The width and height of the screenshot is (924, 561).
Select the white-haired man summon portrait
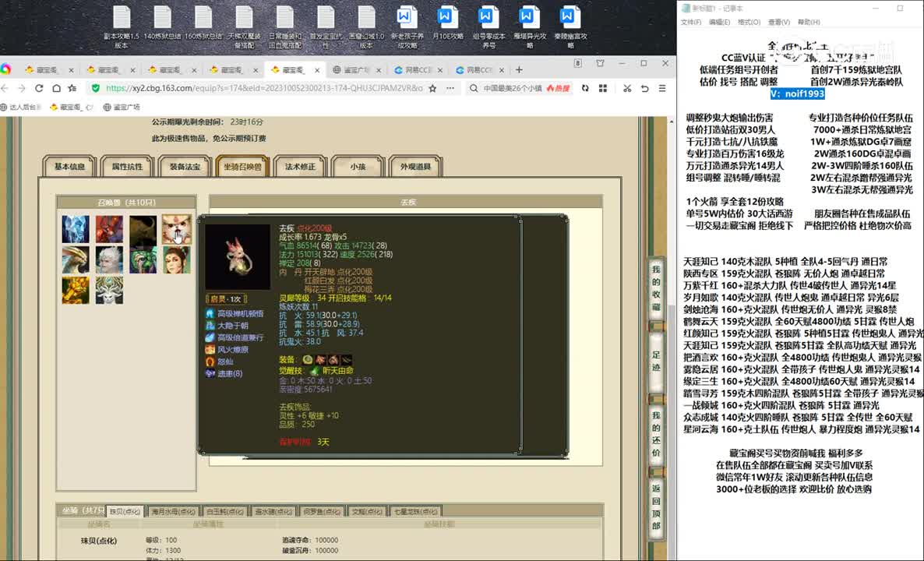[110, 259]
